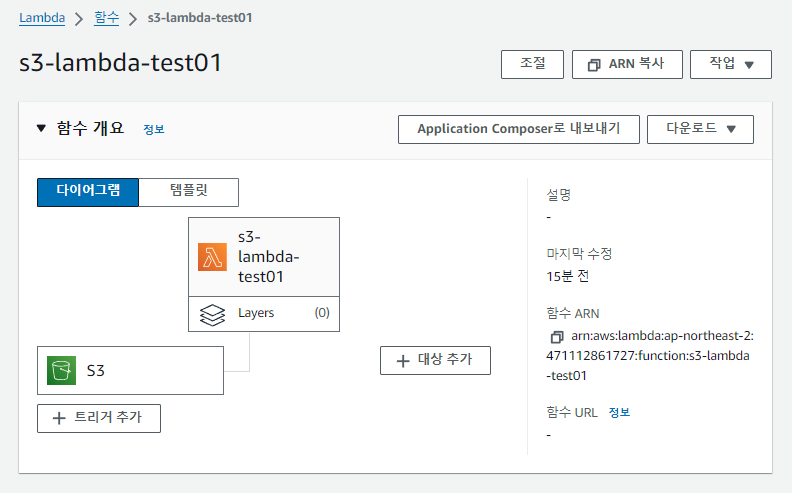Image resolution: width=792 pixels, height=493 pixels.
Task: Click the green S3 bucket icon
Action: [x=62, y=371]
